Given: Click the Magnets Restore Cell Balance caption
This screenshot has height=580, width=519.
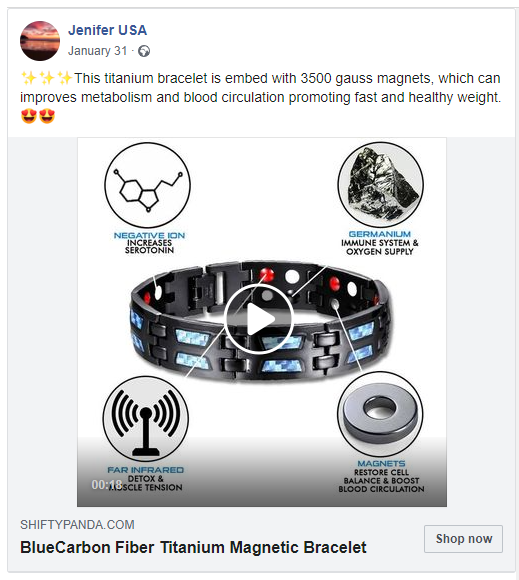Looking at the screenshot, I should 381,476.
